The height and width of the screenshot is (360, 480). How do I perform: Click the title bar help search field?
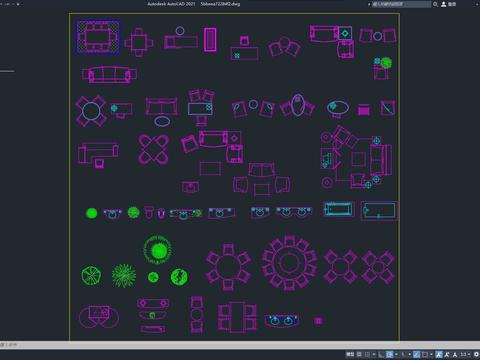point(401,4)
